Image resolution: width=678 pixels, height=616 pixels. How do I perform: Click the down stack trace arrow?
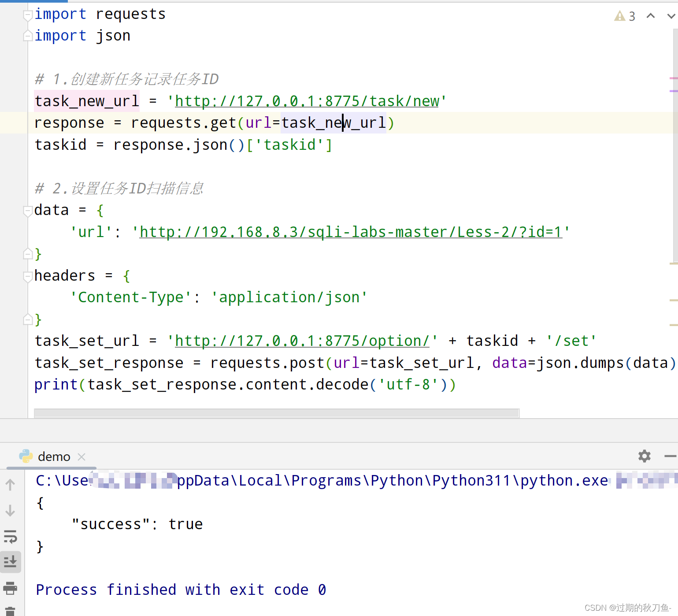point(10,511)
